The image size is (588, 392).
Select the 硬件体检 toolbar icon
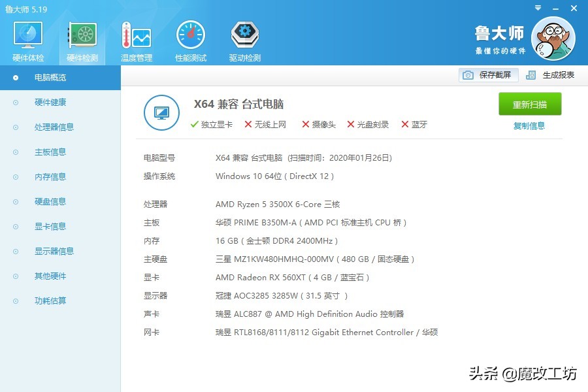pos(27,36)
